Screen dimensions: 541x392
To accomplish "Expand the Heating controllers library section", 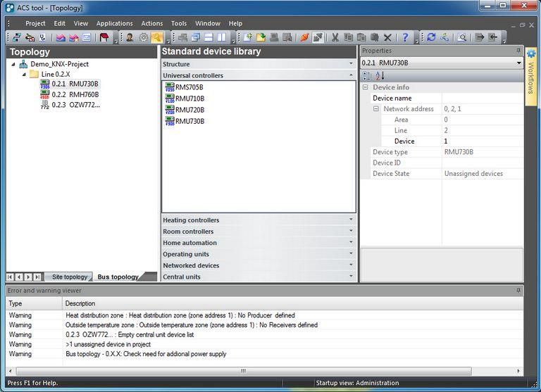I will [259, 220].
